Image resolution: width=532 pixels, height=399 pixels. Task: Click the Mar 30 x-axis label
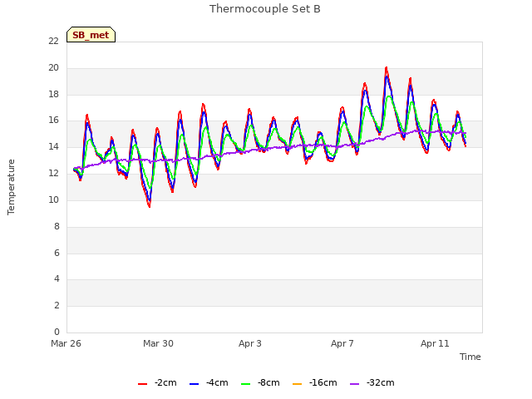[x=158, y=343]
